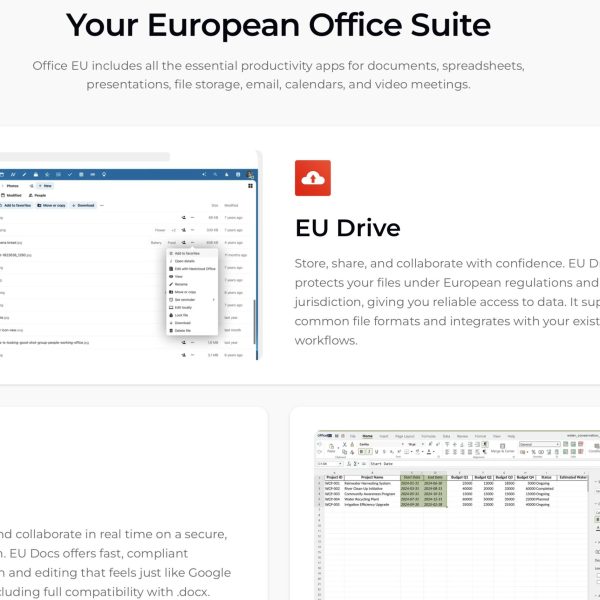Click the contacts icon in Drive's blue header
This screenshot has height=600, width=600.
238,174
